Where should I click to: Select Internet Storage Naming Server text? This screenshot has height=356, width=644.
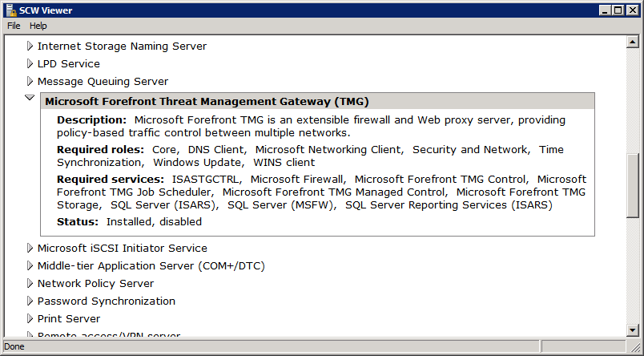(122, 46)
